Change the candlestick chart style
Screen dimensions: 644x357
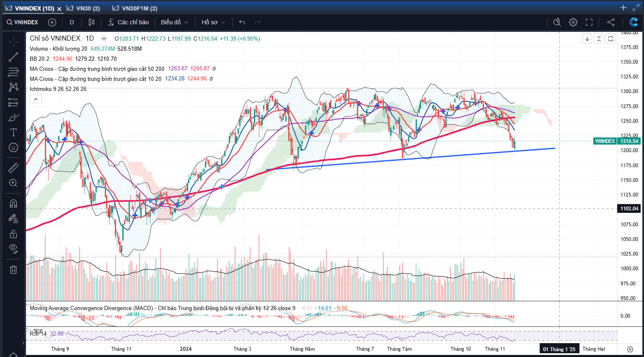pyautogui.click(x=91, y=22)
